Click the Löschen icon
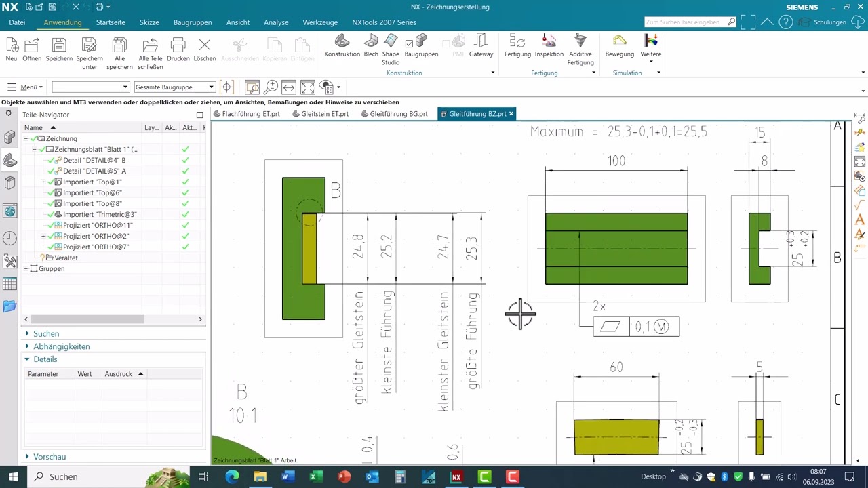 point(205,45)
